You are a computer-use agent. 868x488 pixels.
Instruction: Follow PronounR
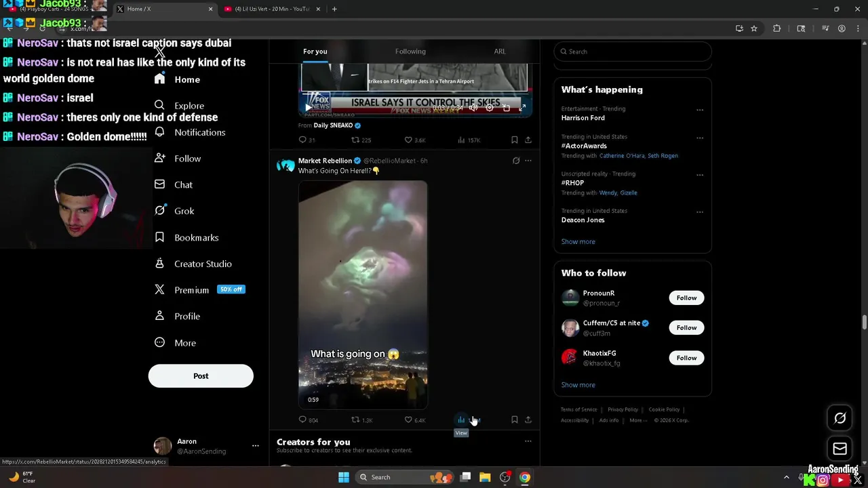click(x=686, y=298)
